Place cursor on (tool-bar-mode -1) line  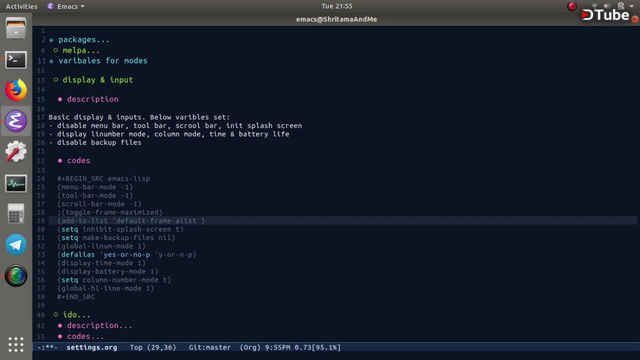[95, 196]
